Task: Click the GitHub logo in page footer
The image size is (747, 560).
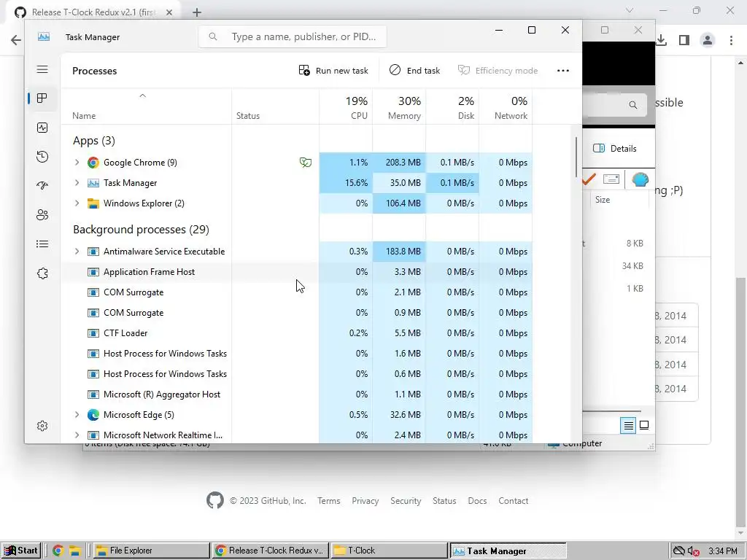Action: [215, 500]
